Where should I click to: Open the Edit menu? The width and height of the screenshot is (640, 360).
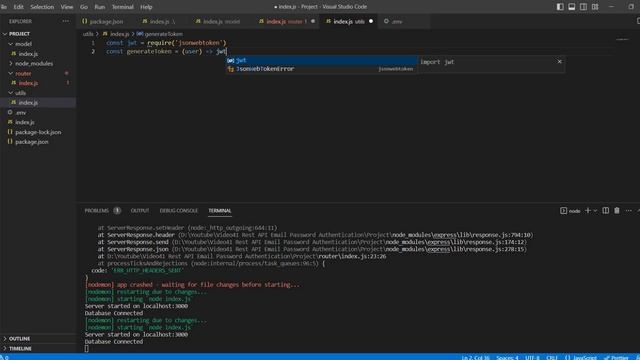click(x=18, y=7)
